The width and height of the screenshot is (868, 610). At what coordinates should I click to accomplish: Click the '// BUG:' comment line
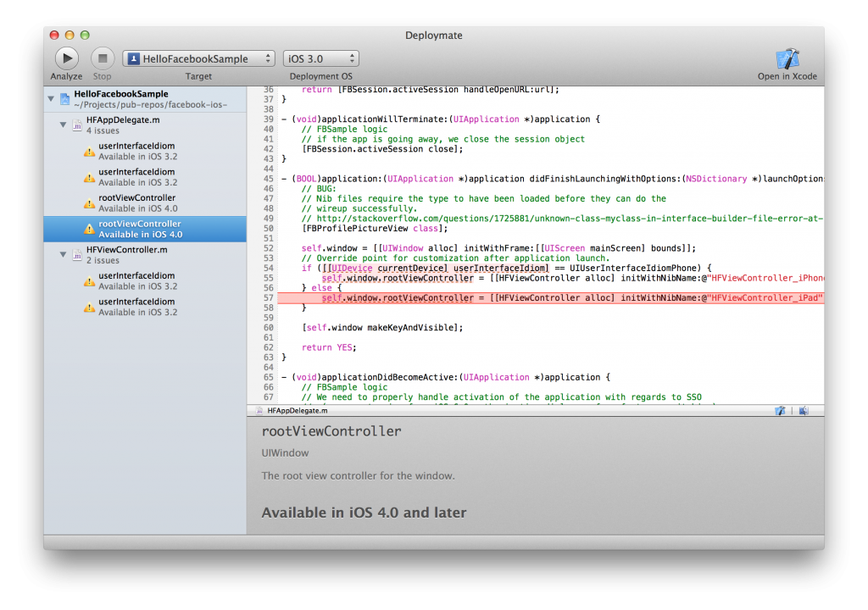coord(319,189)
